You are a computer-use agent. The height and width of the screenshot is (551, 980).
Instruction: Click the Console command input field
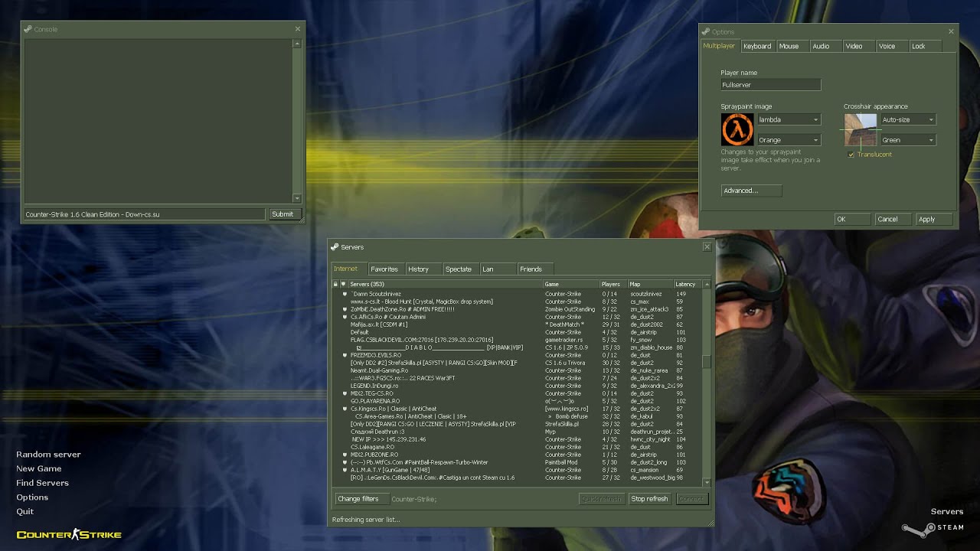point(145,214)
